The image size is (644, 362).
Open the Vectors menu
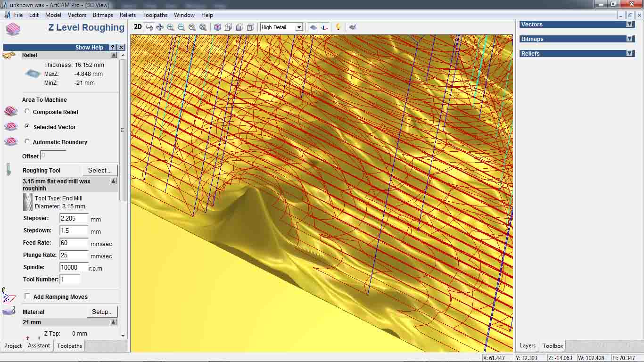click(x=77, y=15)
